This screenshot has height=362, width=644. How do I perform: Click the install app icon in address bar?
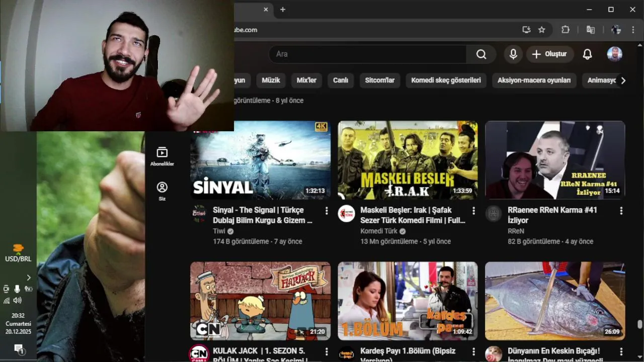pyautogui.click(x=526, y=30)
